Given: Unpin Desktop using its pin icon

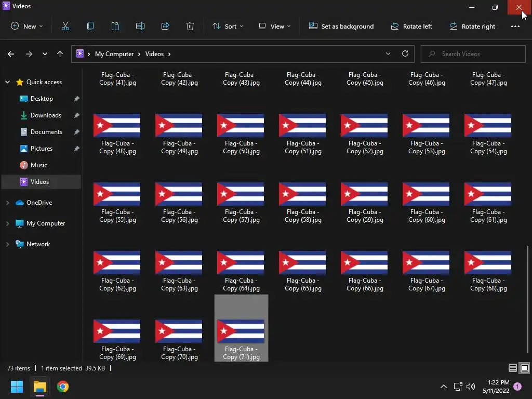Looking at the screenshot, I should 77,99.
